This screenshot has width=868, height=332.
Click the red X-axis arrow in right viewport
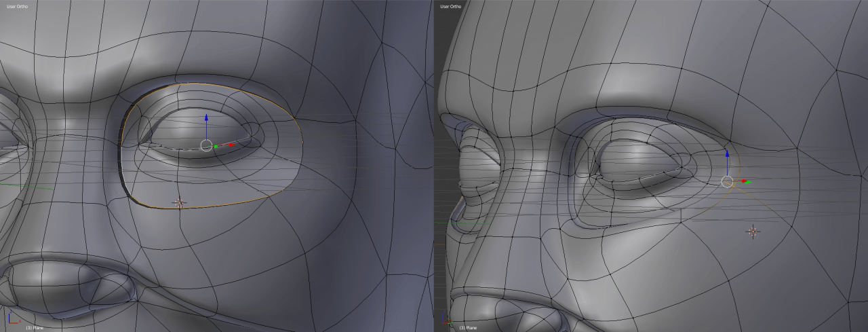tap(745, 181)
